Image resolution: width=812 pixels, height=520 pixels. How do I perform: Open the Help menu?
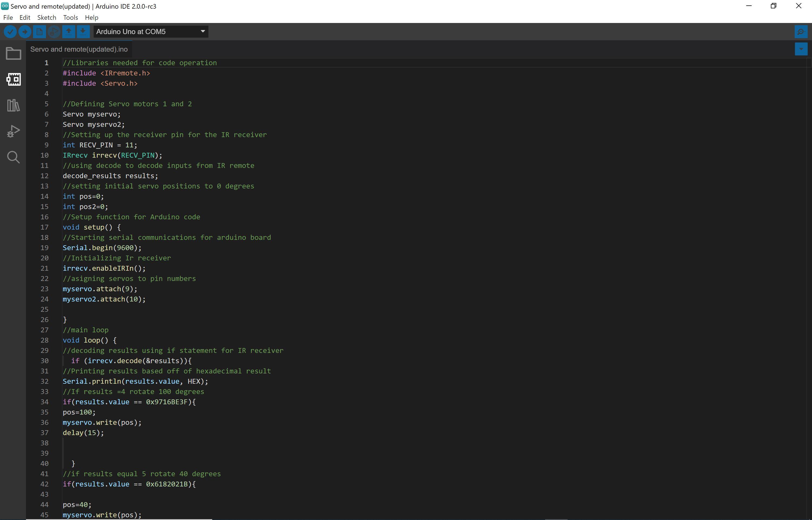tap(91, 18)
